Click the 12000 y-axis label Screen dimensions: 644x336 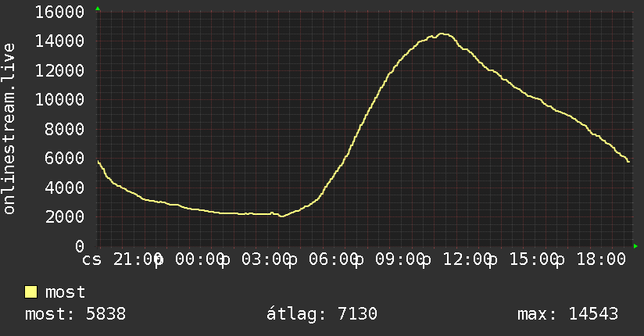59,70
